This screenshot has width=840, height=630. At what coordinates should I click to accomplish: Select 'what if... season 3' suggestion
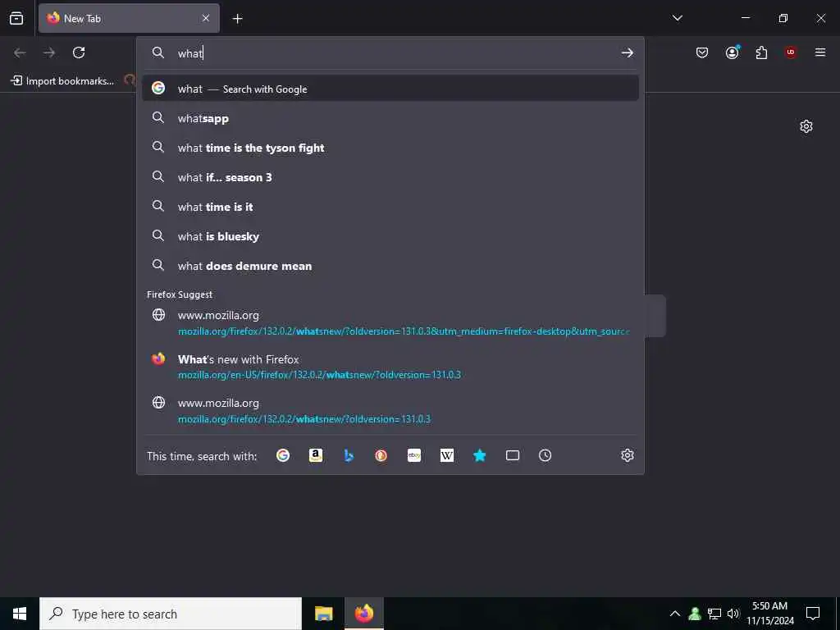tap(390, 177)
